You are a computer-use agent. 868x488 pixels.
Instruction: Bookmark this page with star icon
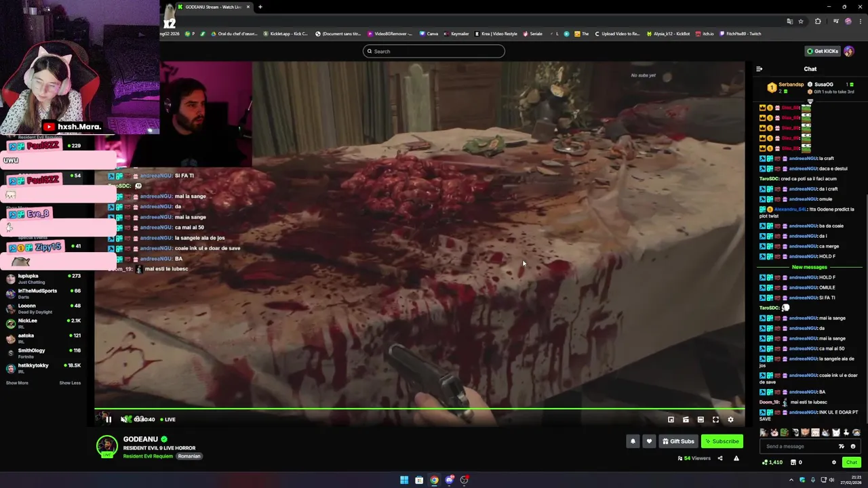801,22
